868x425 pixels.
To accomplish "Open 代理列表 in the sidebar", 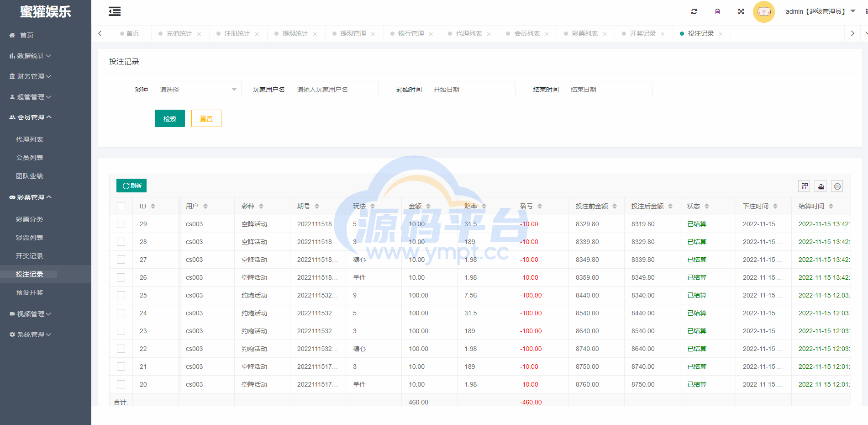I will [x=30, y=139].
